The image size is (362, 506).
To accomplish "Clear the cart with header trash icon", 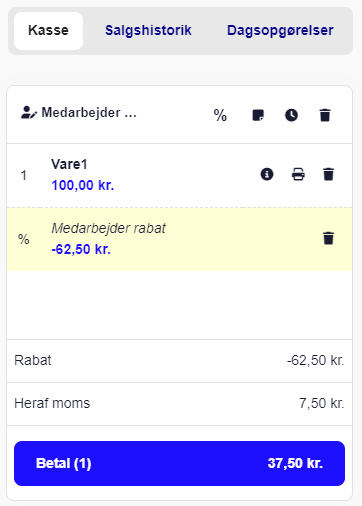I will point(325,115).
